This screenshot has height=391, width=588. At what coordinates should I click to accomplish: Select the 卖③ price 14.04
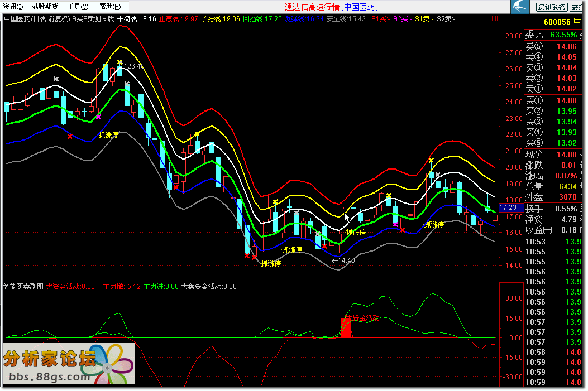click(566, 67)
